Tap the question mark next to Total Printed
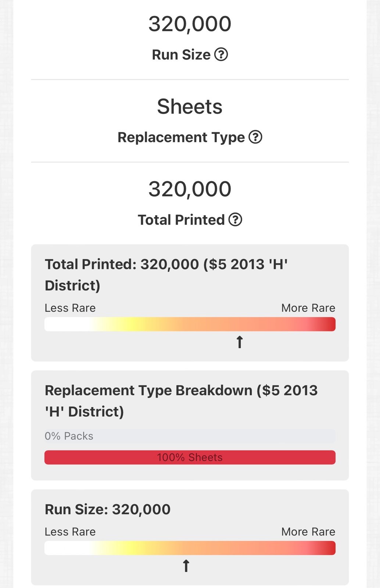 click(235, 219)
